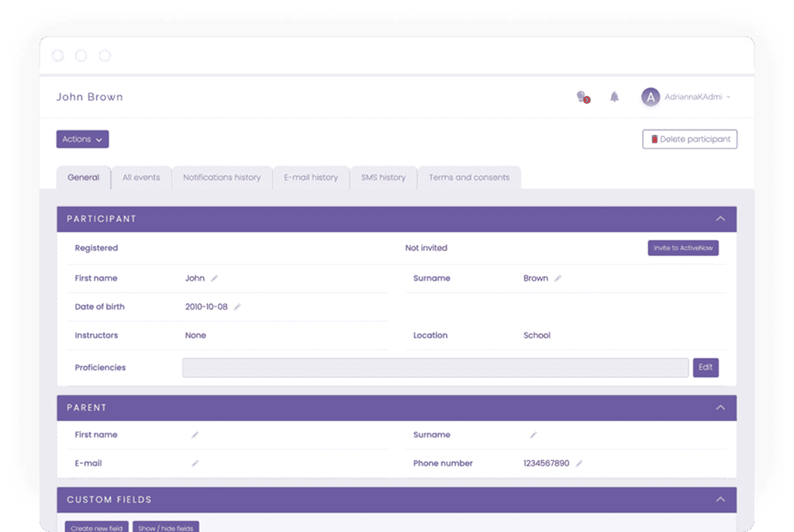Screen dimensions: 794x532
Task: Click the Delete participant button
Action: click(689, 140)
